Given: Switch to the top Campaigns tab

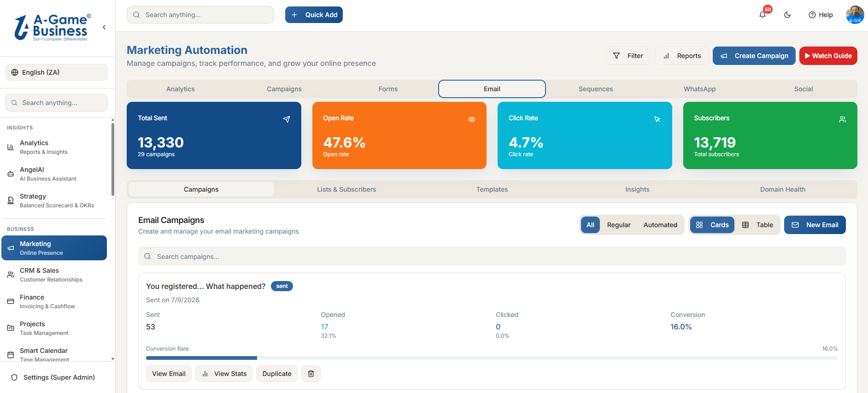Looking at the screenshot, I should (284, 89).
